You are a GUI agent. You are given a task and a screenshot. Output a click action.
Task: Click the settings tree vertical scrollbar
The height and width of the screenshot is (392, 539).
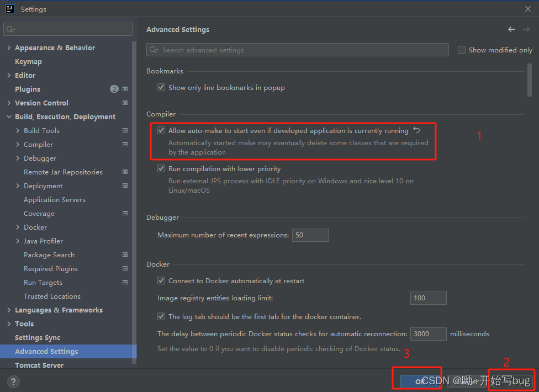134,203
